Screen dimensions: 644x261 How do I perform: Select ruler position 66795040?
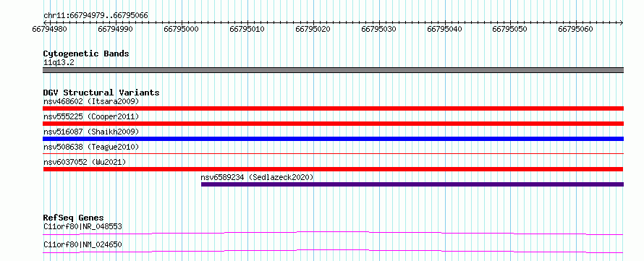444,29
